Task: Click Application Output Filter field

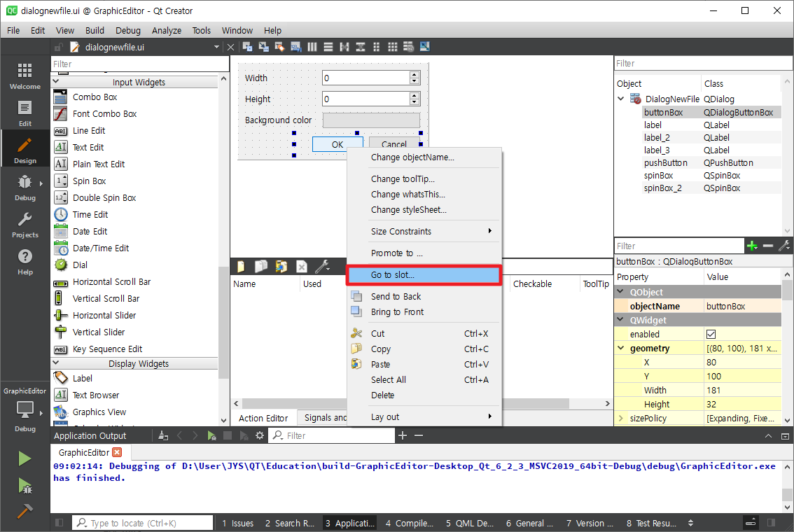Action: click(x=332, y=435)
